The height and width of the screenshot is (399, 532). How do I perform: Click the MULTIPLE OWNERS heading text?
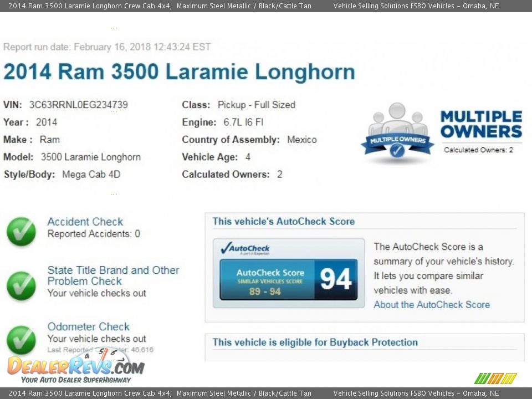[x=481, y=124]
